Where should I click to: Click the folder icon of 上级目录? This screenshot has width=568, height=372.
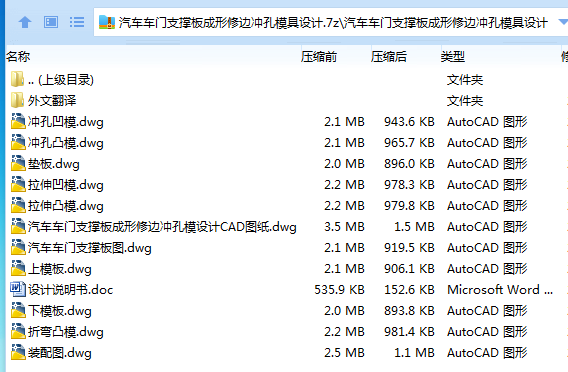pyautogui.click(x=17, y=79)
